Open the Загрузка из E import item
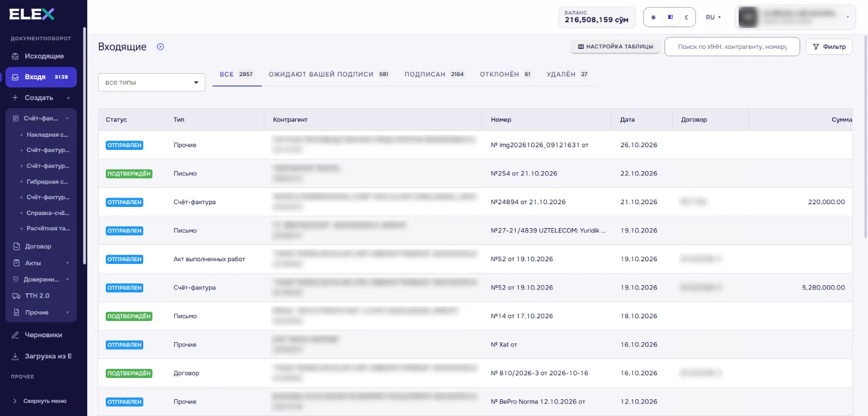The image size is (868, 416). (x=41, y=356)
